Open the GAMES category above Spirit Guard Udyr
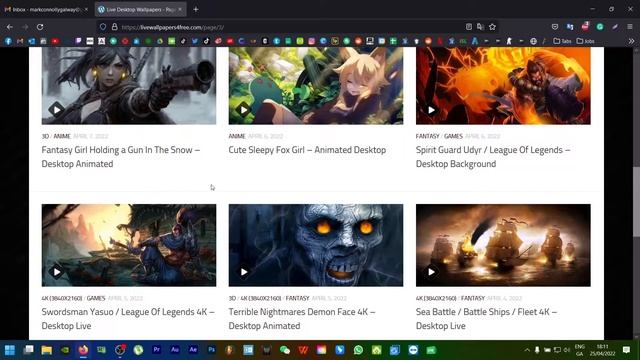The width and height of the screenshot is (640, 360). coord(453,136)
